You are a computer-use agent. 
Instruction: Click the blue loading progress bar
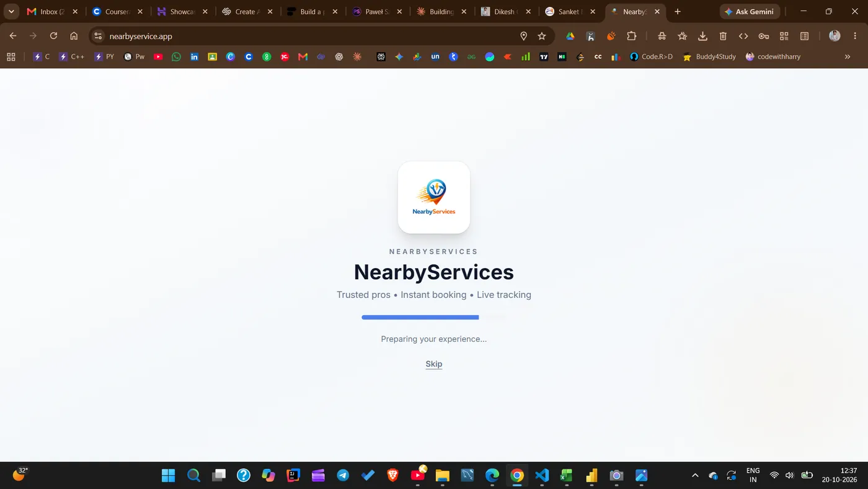point(420,317)
